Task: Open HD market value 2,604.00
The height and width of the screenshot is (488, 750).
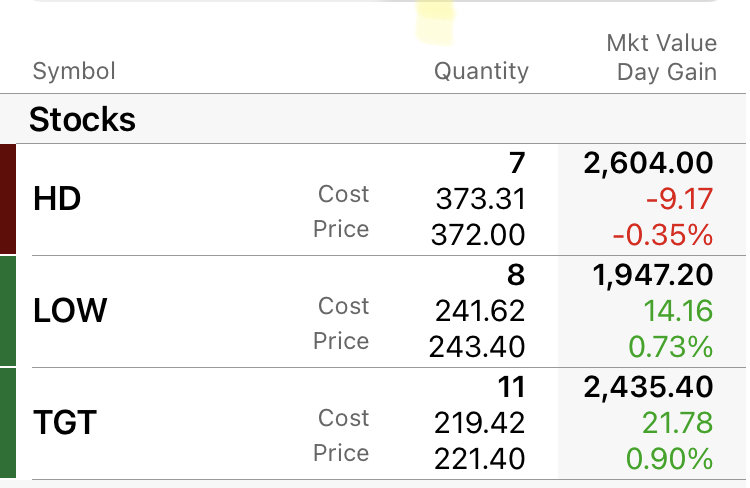Action: pyautogui.click(x=648, y=163)
